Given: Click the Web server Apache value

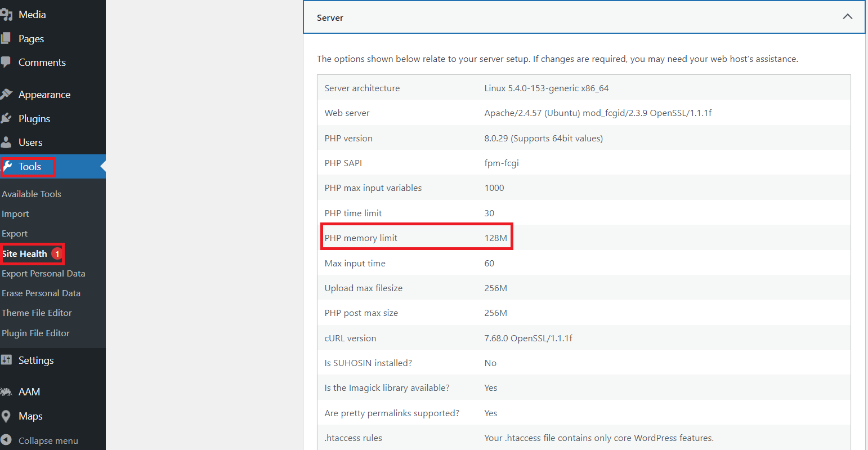Looking at the screenshot, I should [x=598, y=113].
